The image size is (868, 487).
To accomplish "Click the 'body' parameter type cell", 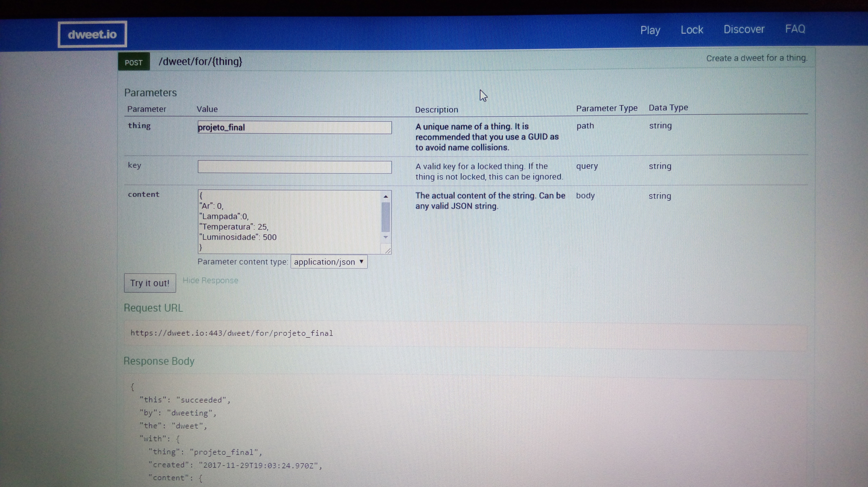I will (585, 196).
